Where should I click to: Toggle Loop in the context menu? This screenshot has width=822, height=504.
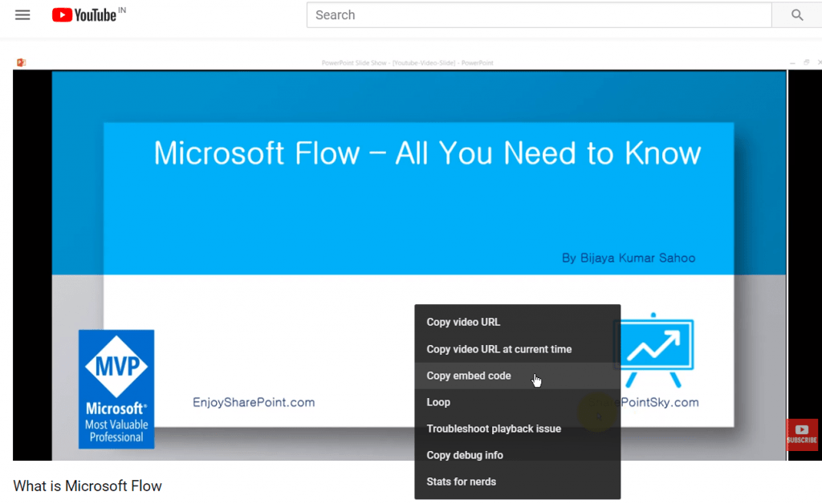click(x=517, y=402)
